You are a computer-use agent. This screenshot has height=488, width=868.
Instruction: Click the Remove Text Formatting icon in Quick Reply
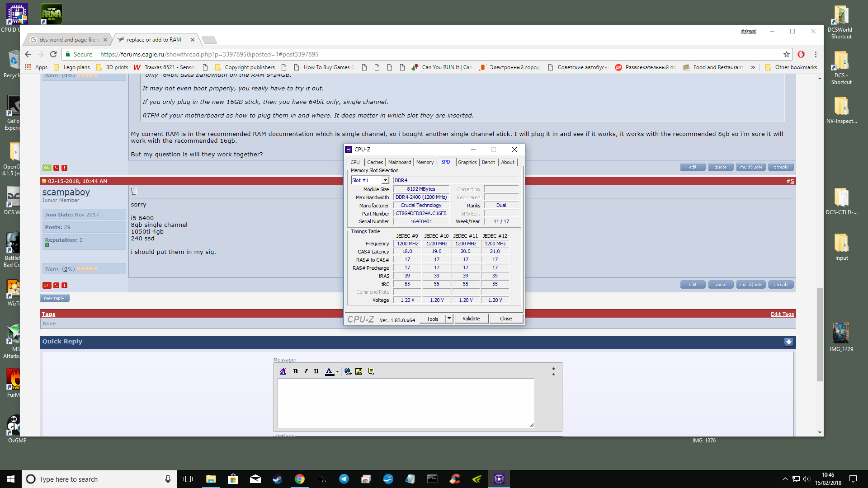[283, 371]
